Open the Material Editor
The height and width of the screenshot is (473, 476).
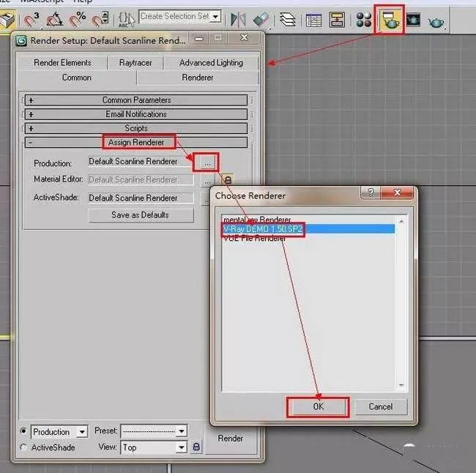tap(363, 20)
